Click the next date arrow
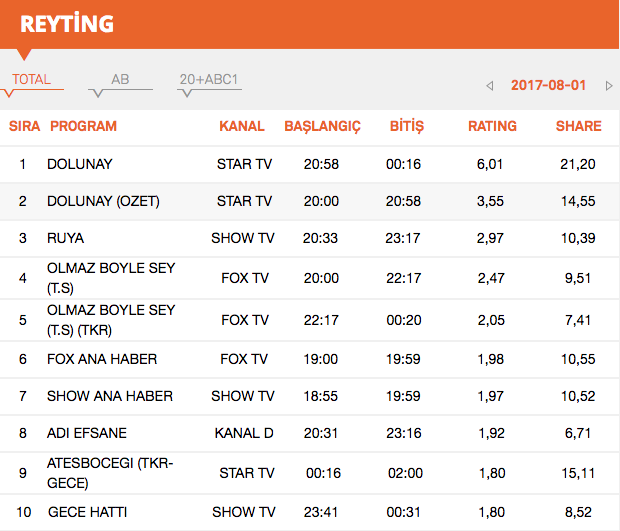This screenshot has height=531, width=620. (609, 86)
